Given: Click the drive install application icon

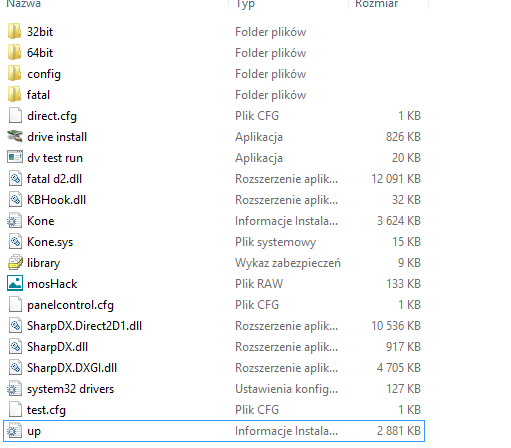Looking at the screenshot, I should point(15,137).
